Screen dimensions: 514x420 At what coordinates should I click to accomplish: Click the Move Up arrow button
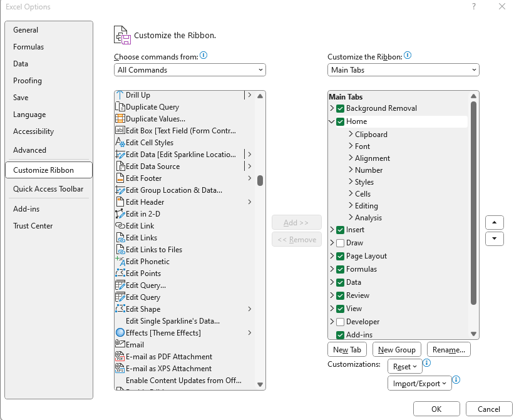pos(495,223)
